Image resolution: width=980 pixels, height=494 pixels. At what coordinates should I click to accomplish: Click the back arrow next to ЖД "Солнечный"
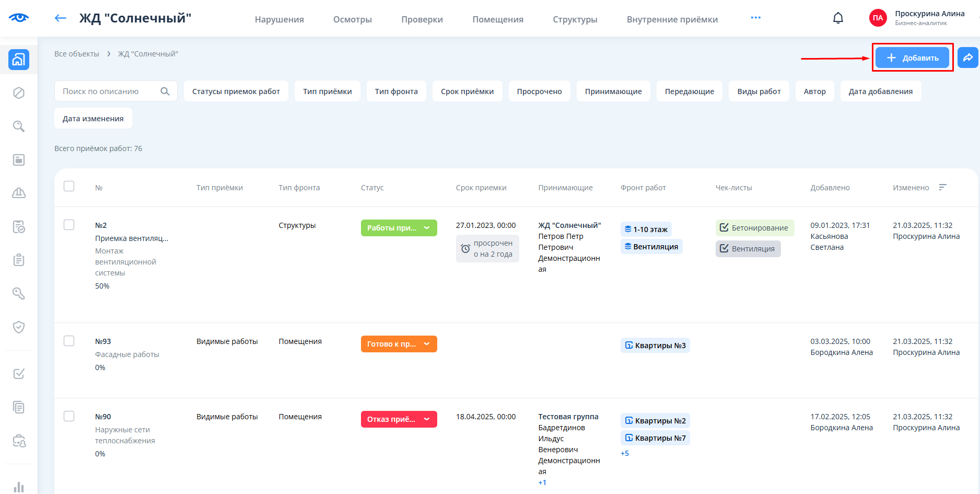[61, 18]
